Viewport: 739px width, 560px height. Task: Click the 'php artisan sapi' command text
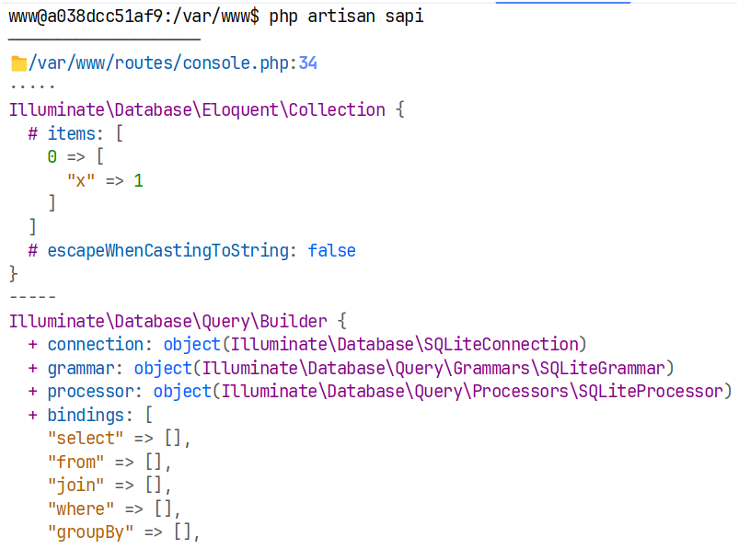pyautogui.click(x=347, y=17)
